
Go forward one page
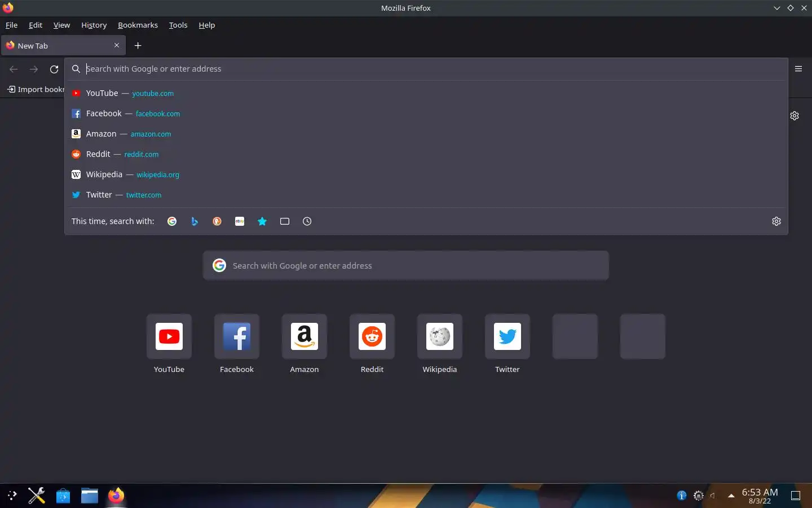(x=34, y=69)
